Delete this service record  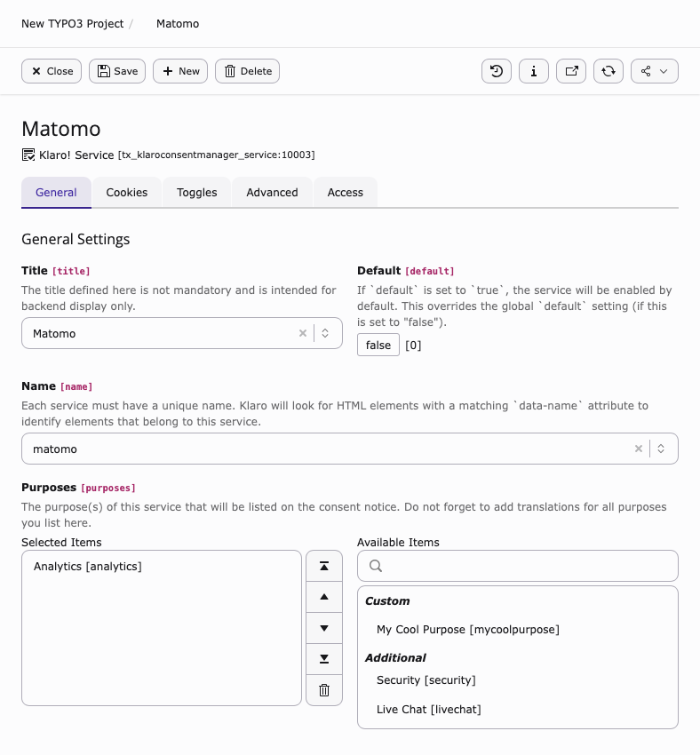tap(248, 71)
